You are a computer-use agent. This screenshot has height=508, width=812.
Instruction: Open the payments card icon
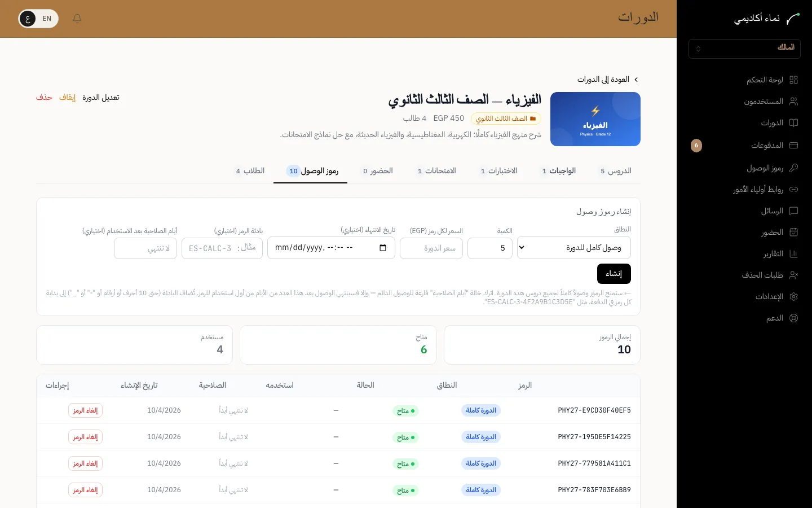[793, 146]
